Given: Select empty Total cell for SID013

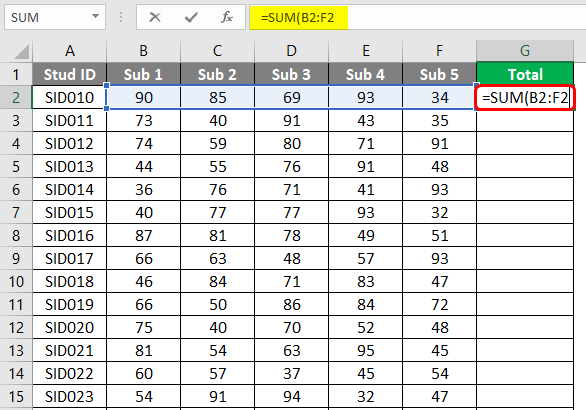Looking at the screenshot, I should point(525,166).
